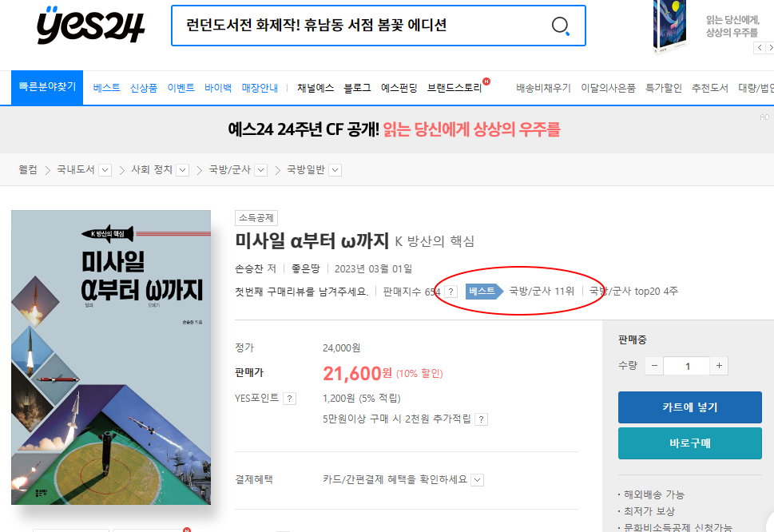
Task: Open the YES24 logo home
Action: point(91,26)
